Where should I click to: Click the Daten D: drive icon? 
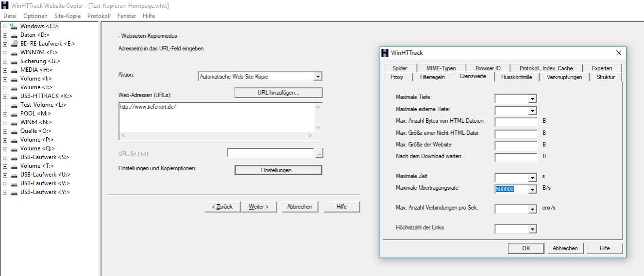[x=14, y=35]
